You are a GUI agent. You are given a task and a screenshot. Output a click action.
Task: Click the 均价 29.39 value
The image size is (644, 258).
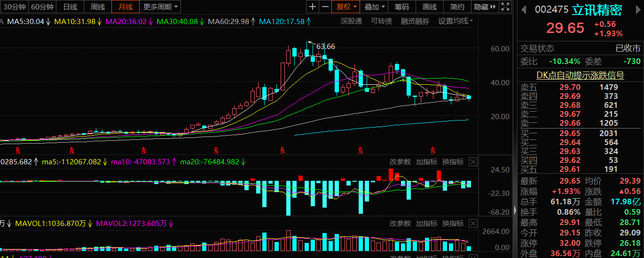[630, 181]
